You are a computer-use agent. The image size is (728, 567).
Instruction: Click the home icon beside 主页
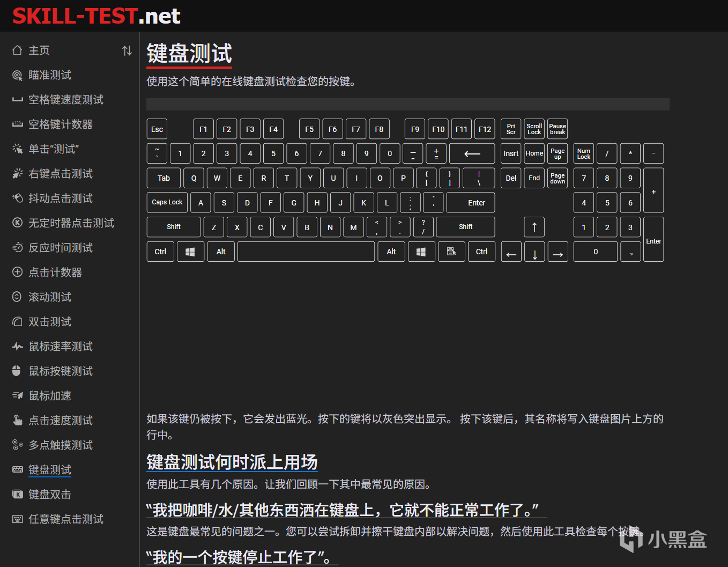coord(17,50)
